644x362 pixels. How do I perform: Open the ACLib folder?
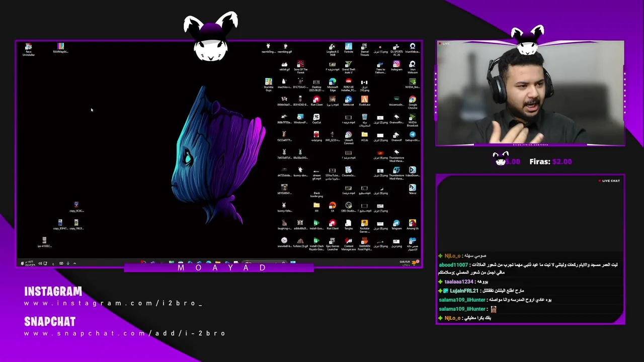[364, 136]
